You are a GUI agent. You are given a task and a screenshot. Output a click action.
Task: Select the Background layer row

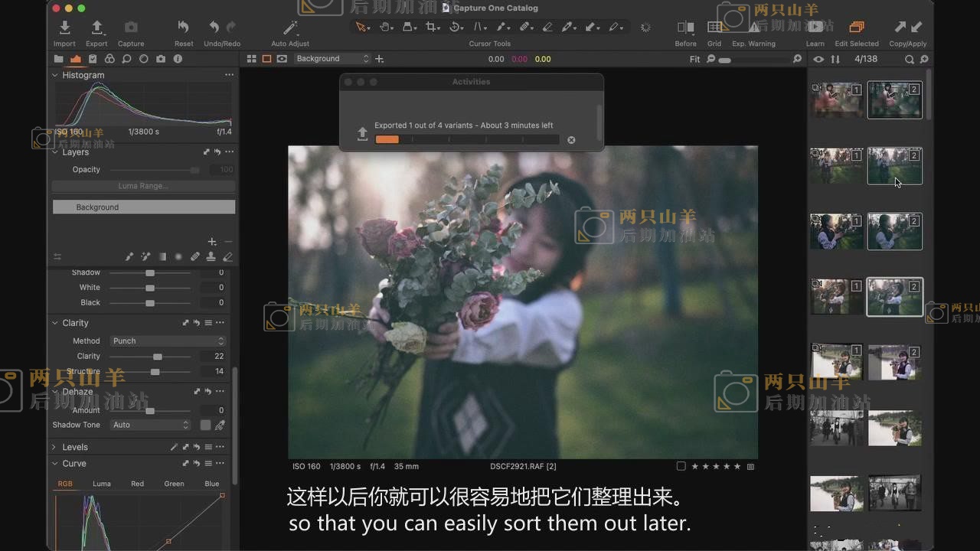(x=143, y=207)
